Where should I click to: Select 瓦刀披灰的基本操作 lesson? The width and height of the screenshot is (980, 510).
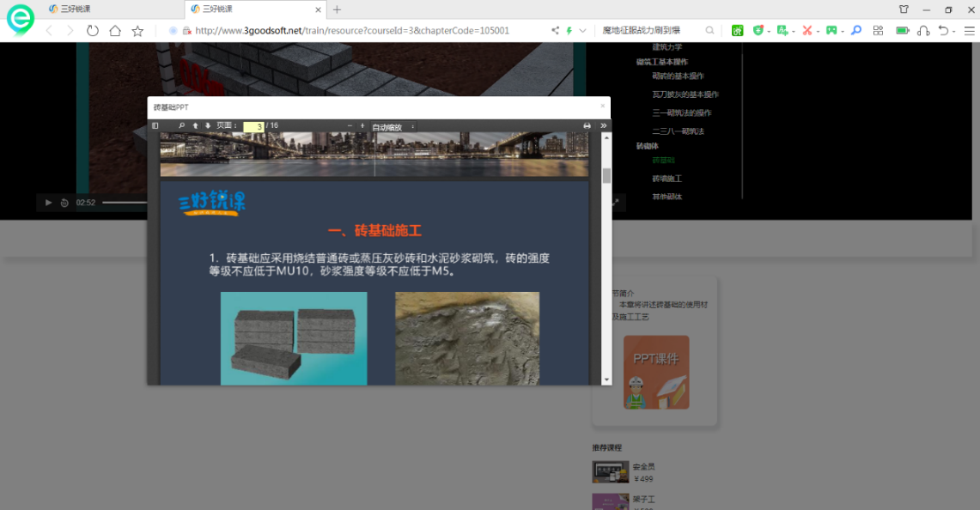click(685, 94)
